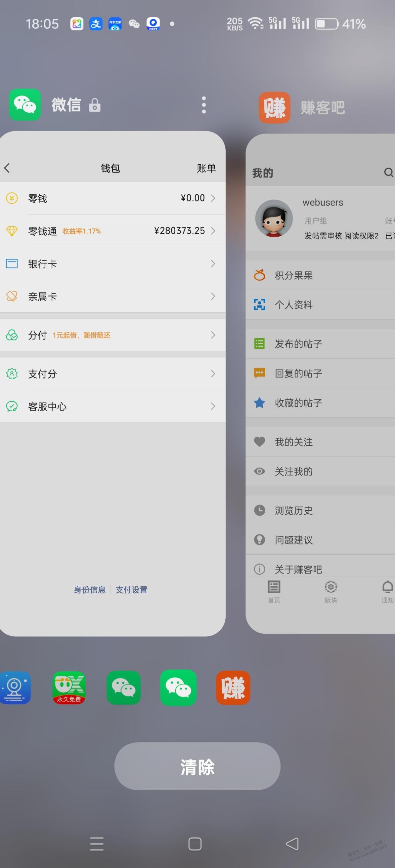The image size is (395, 868).
Task: Select the webusers username text
Action: point(323,203)
